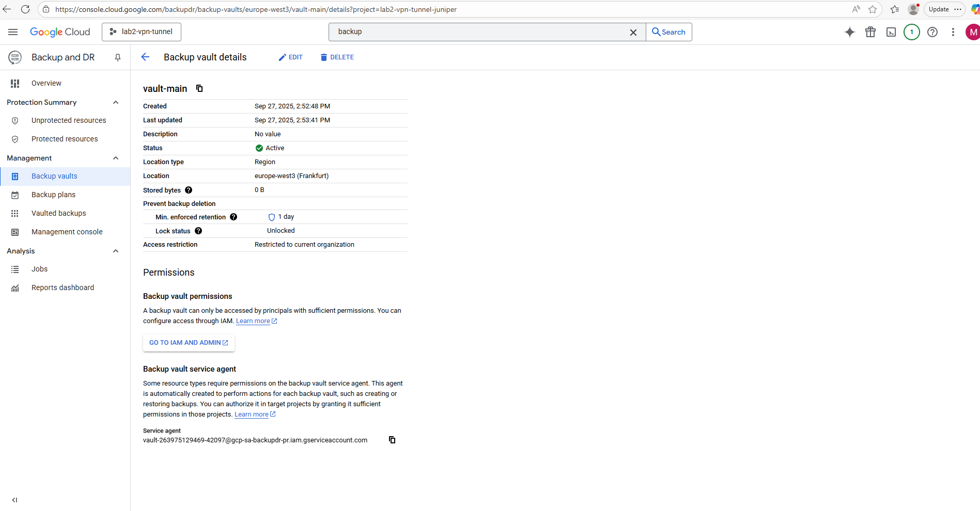Show help for Lock status
Image resolution: width=980 pixels, height=511 pixels.
(198, 231)
